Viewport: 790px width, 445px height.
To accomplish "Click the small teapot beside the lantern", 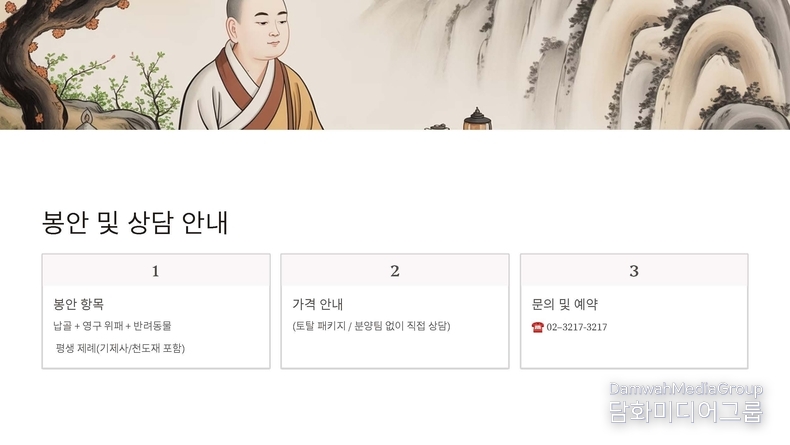I will point(437,126).
